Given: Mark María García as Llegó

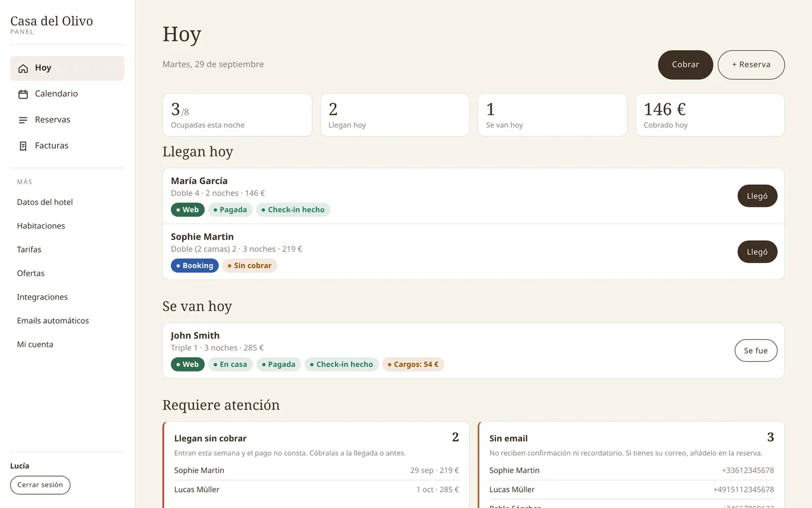Looking at the screenshot, I should pyautogui.click(x=757, y=196).
